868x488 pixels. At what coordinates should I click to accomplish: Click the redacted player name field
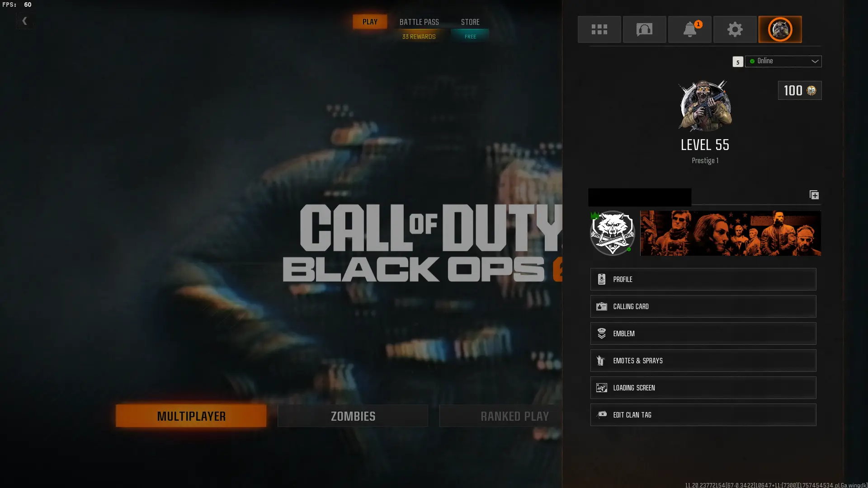point(639,197)
